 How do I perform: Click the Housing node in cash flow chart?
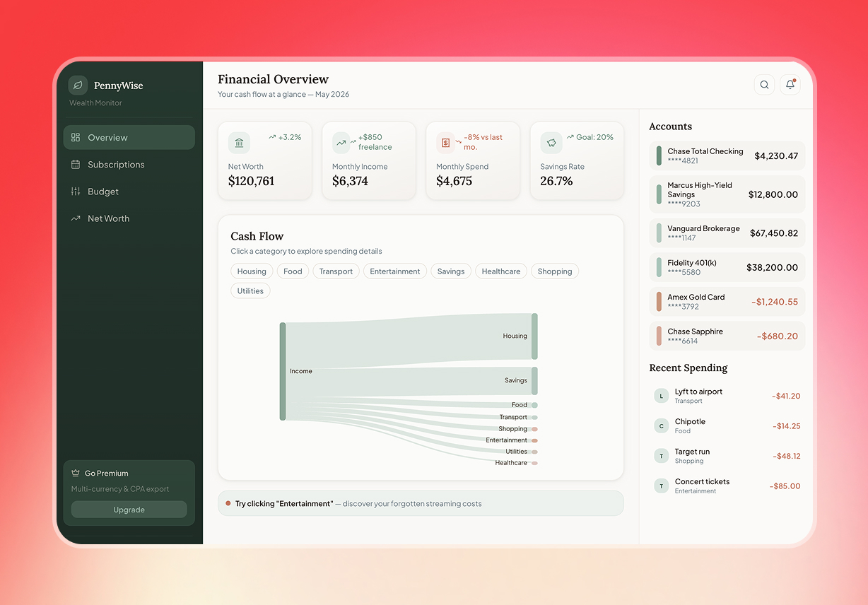(534, 336)
